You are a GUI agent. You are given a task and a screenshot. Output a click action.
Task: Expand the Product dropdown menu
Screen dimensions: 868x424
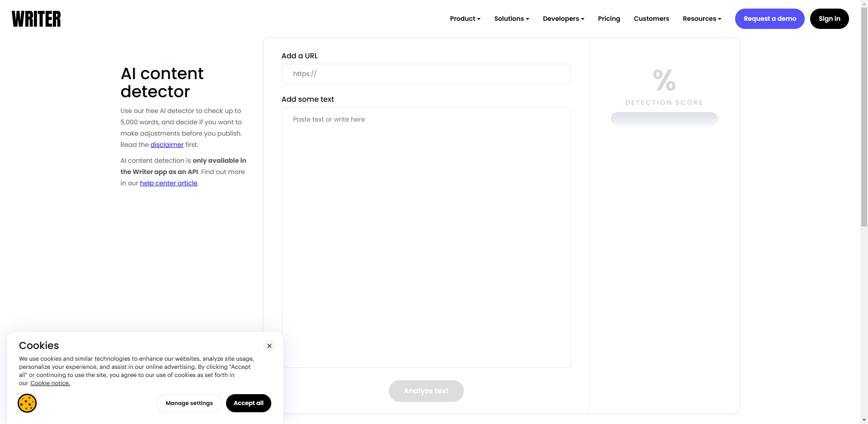465,19
